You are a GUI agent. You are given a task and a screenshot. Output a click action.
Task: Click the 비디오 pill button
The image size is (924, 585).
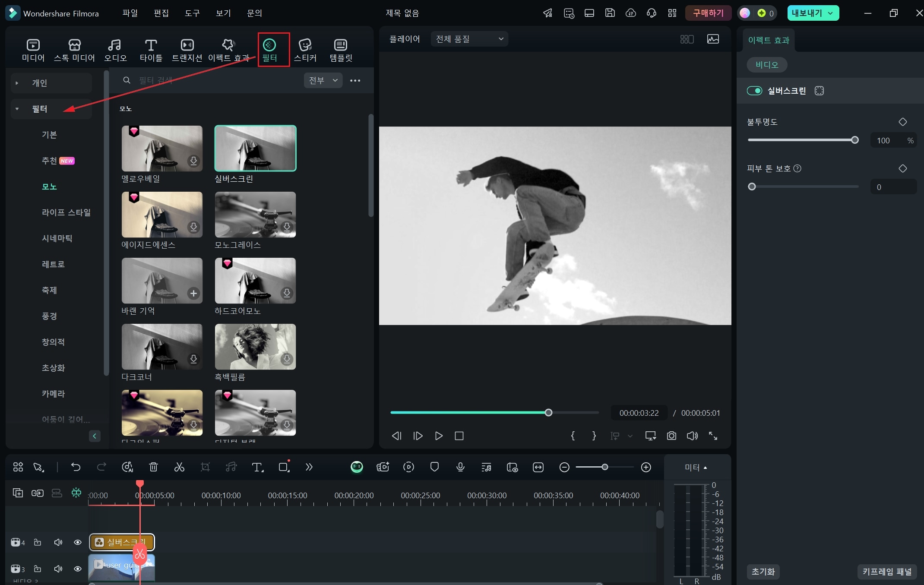coord(767,65)
